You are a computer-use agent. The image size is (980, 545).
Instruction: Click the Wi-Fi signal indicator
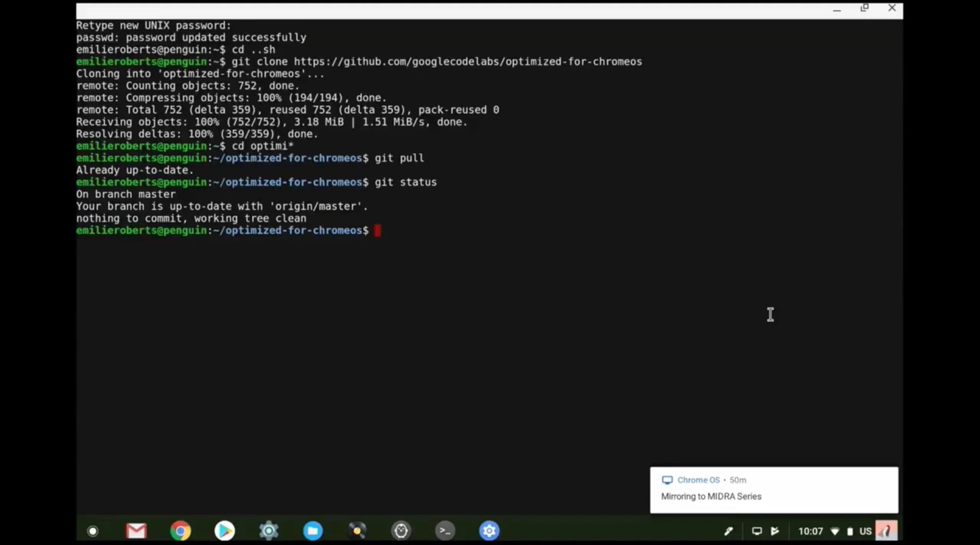[x=835, y=531]
